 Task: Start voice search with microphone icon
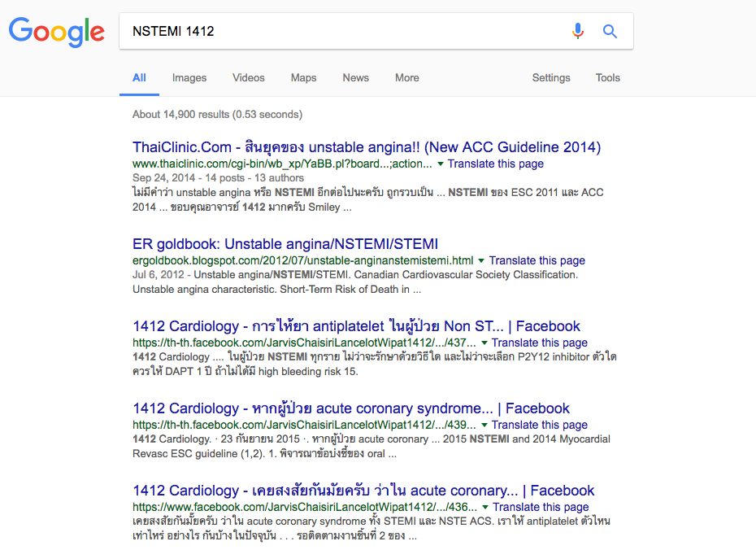578,31
